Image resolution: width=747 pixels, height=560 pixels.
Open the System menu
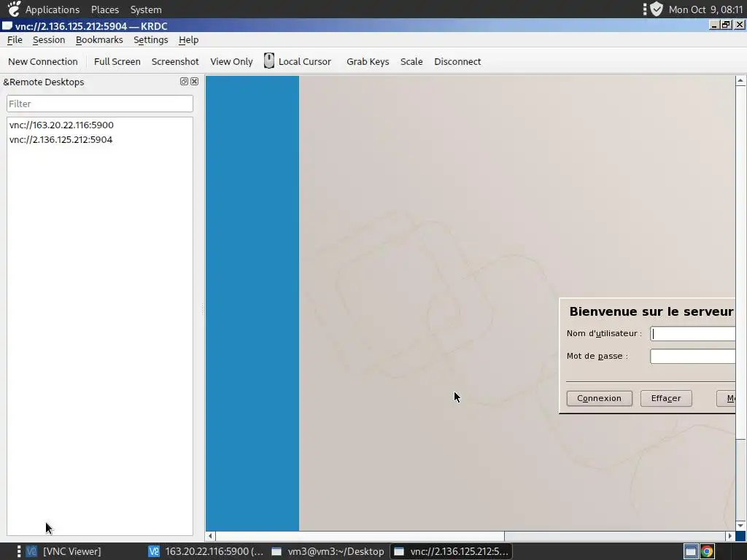point(146,9)
